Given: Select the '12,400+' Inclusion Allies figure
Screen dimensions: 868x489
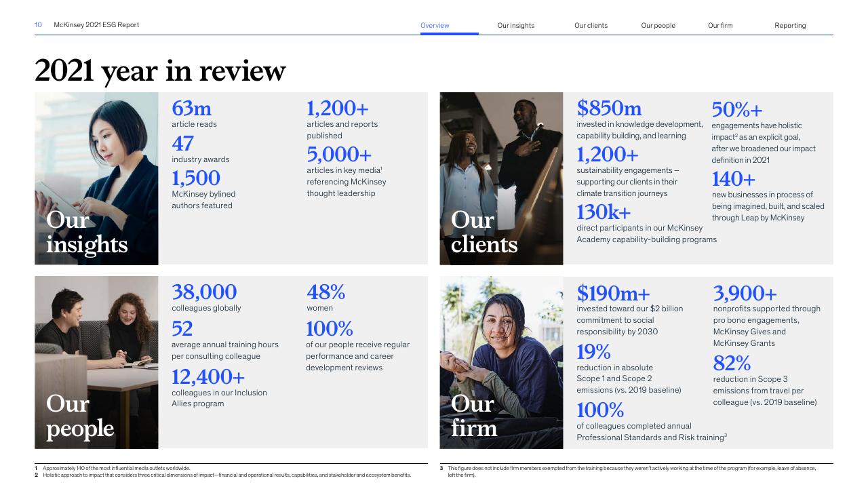Looking at the screenshot, I should (208, 376).
